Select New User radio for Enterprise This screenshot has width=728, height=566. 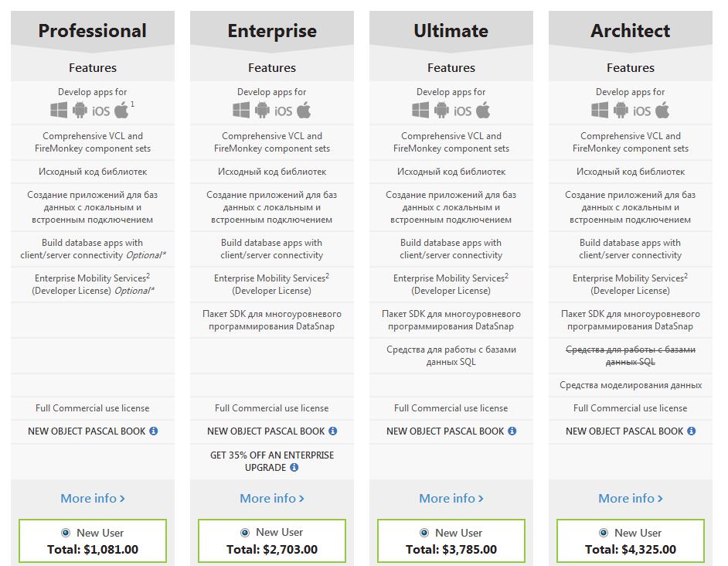click(245, 533)
